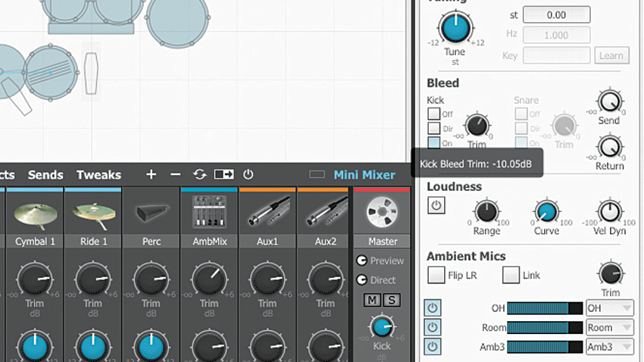The image size is (644, 362).
Task: Select the Perc channel label
Action: [152, 242]
